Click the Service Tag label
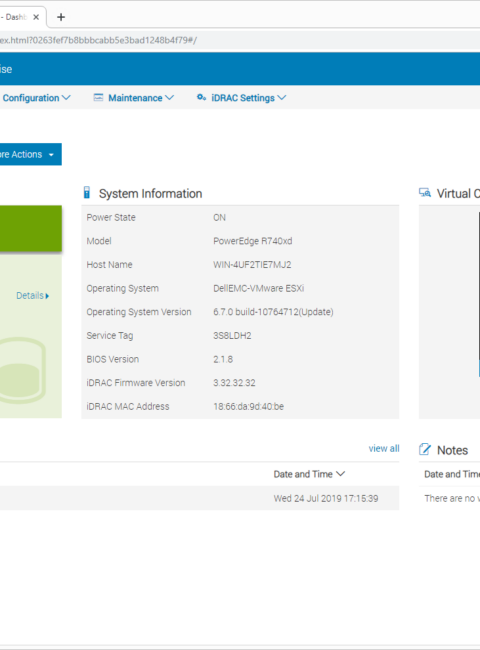This screenshot has height=650, width=480. 110,336
